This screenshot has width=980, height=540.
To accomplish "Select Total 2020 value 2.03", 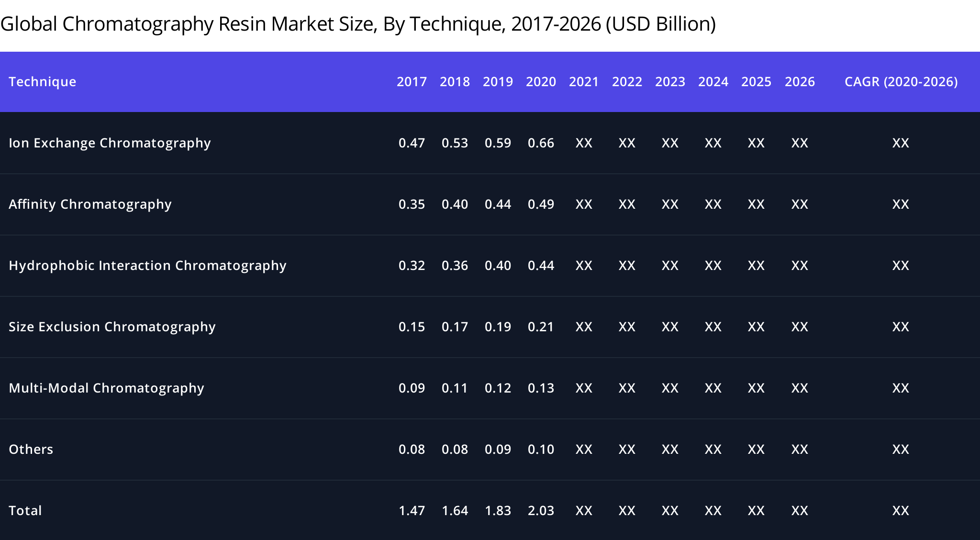I will coord(541,511).
